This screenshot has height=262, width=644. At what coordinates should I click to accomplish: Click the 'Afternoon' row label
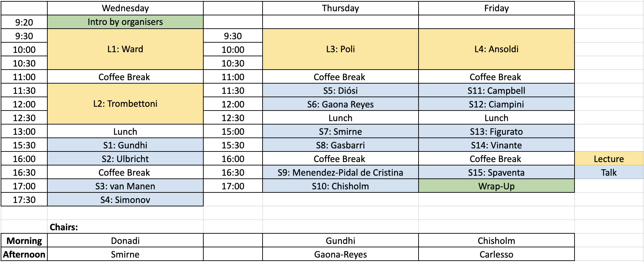[24, 254]
